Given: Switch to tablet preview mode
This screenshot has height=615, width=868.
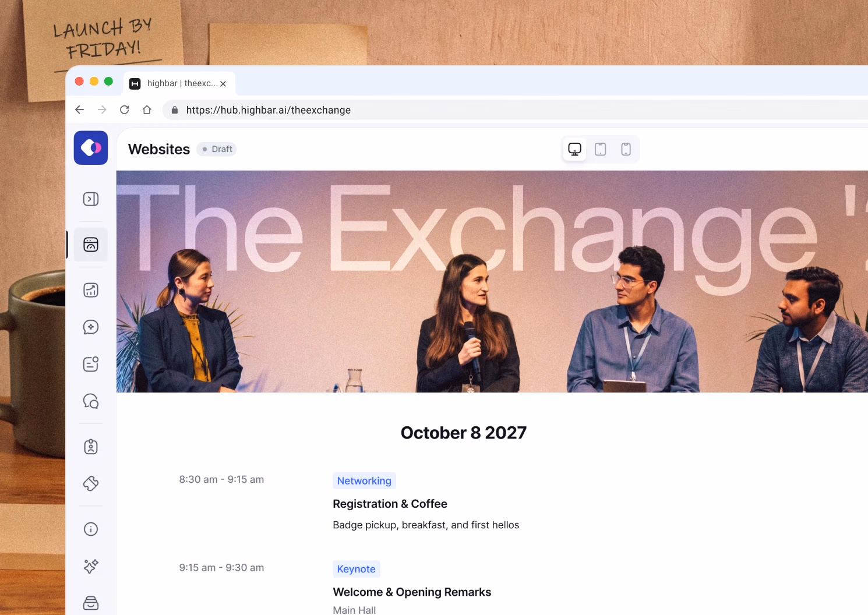Looking at the screenshot, I should coord(601,149).
